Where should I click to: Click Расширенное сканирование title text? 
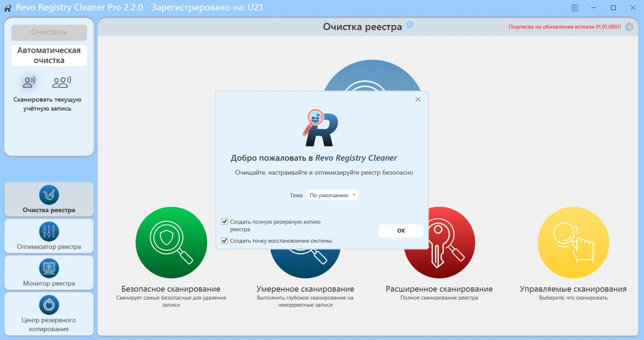(439, 289)
